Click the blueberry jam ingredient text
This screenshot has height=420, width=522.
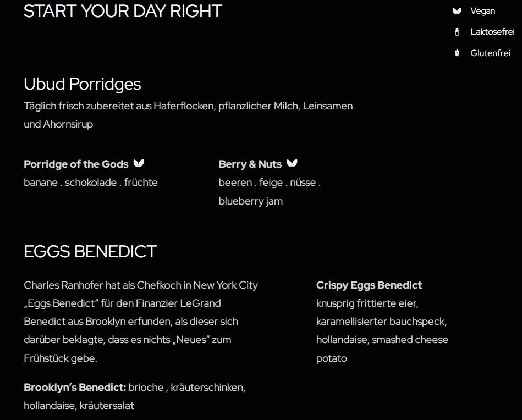(251, 201)
